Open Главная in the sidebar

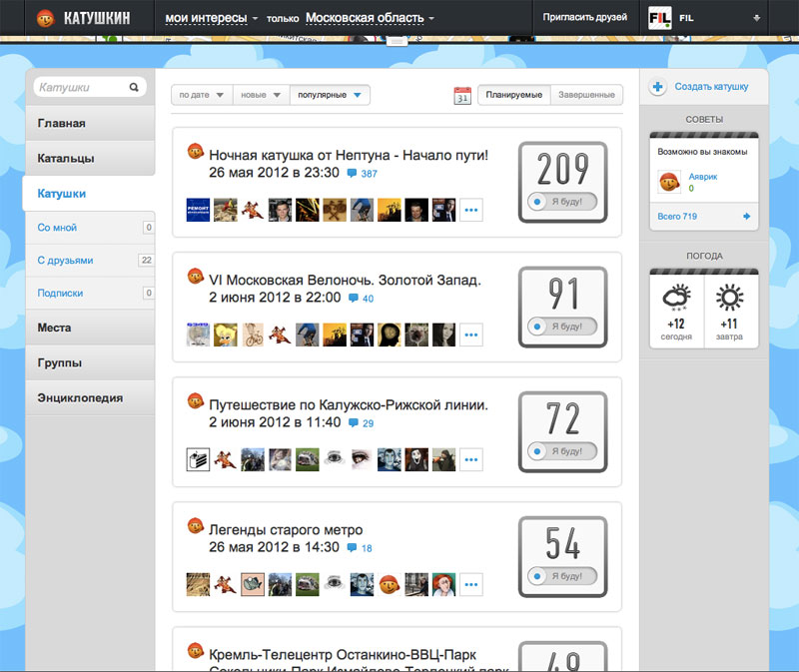coord(90,123)
